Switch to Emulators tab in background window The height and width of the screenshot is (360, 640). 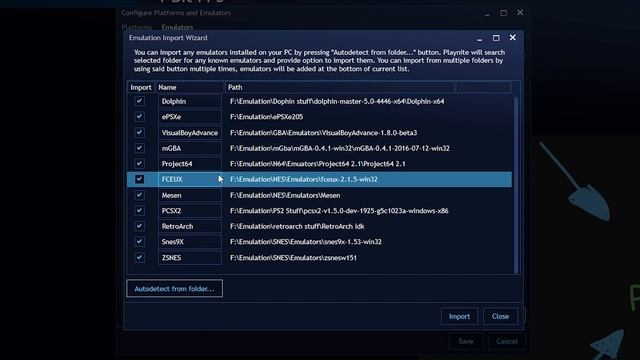point(177,27)
